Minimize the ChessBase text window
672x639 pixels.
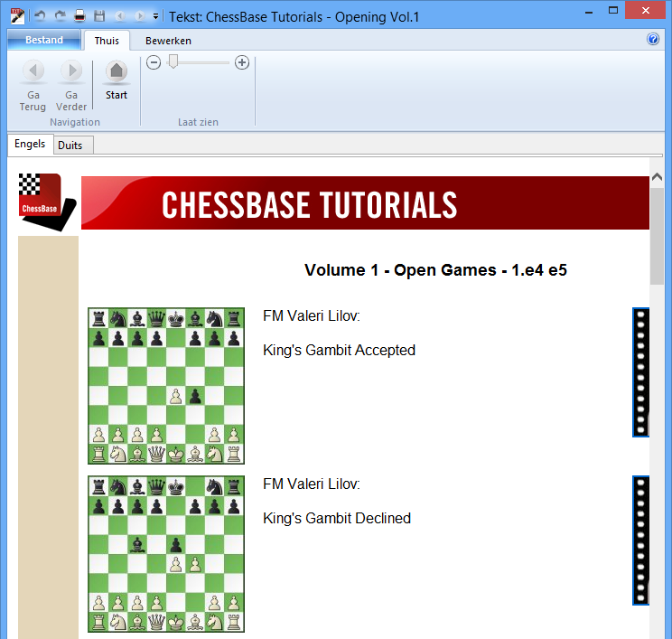[589, 11]
